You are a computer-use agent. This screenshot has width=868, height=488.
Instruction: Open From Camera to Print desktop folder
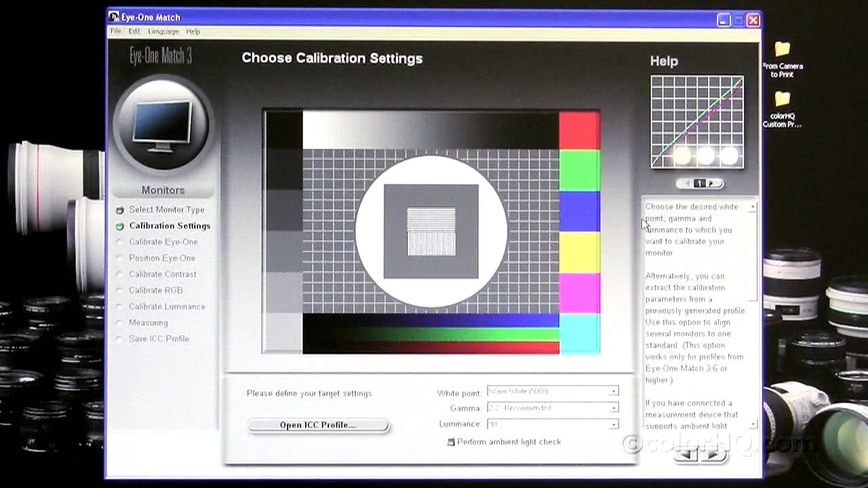pyautogui.click(x=783, y=60)
